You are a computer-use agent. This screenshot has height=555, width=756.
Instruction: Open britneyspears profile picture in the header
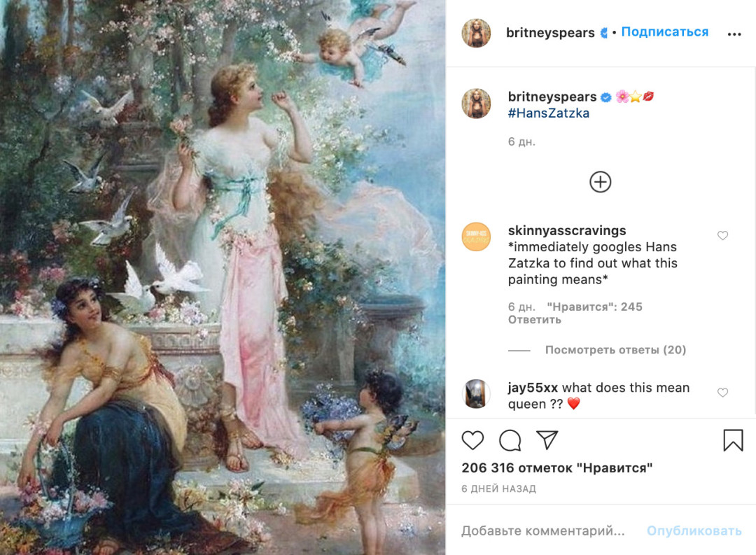point(476,33)
